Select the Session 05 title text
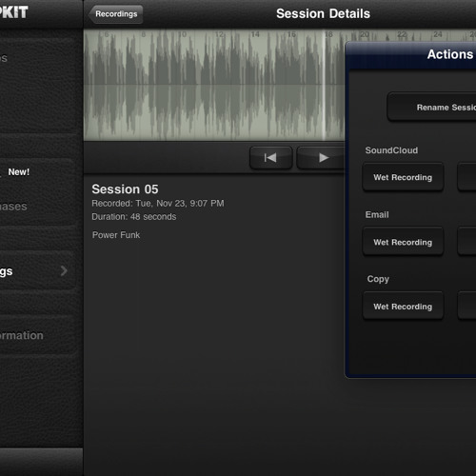The width and height of the screenshot is (476, 476). click(125, 189)
